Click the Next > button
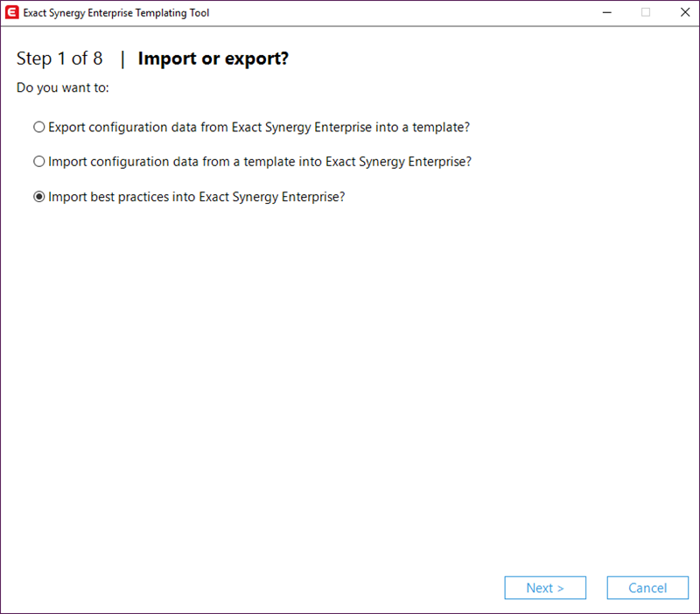This screenshot has height=614, width=700. click(x=545, y=588)
